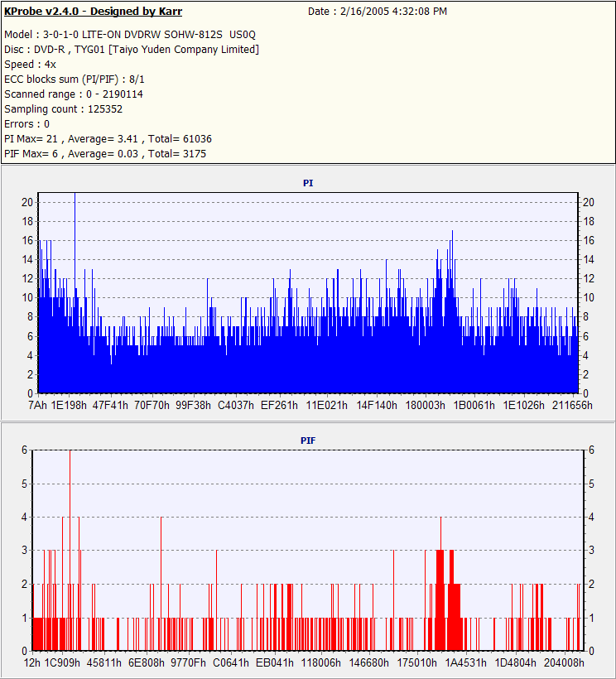
Task: Click the 12h label on PIF x-axis
Action: pos(31,663)
